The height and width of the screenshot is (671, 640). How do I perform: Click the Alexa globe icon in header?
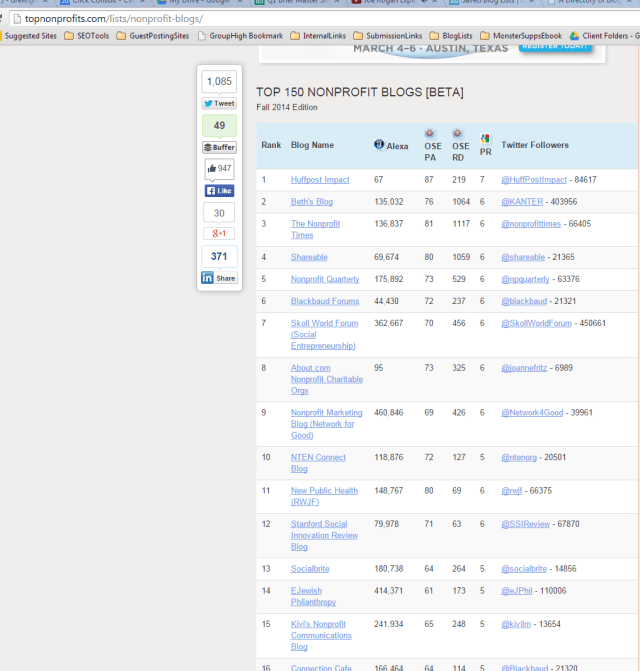click(x=379, y=145)
